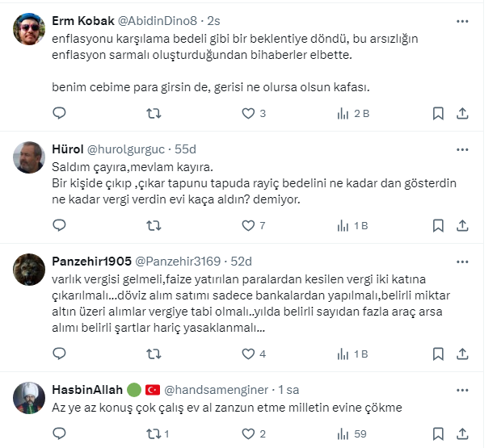Like Hürol's tweet

click(248, 226)
